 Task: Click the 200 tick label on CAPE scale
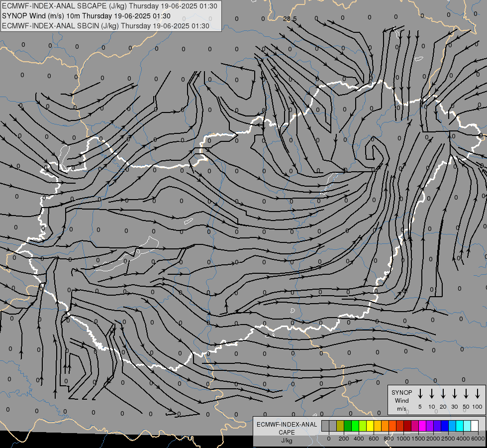[x=344, y=439]
